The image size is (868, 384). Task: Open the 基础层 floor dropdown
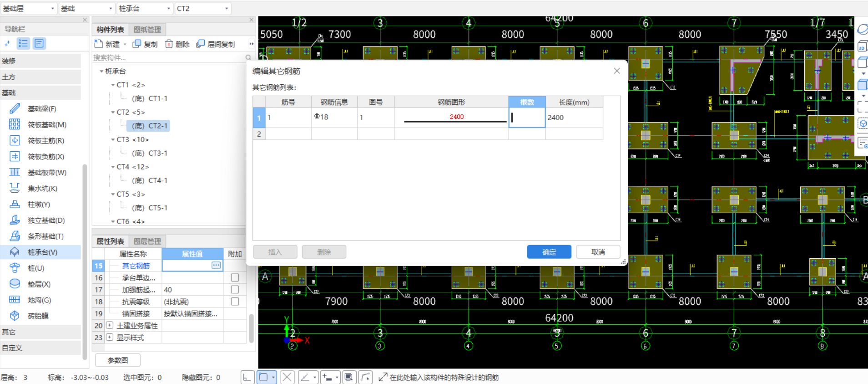[x=28, y=8]
